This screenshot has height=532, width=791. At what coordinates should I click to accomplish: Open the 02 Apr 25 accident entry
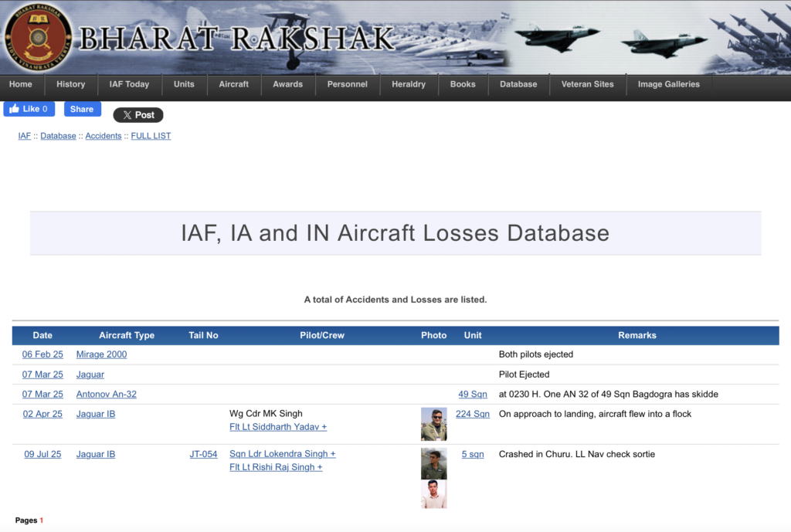[42, 414]
